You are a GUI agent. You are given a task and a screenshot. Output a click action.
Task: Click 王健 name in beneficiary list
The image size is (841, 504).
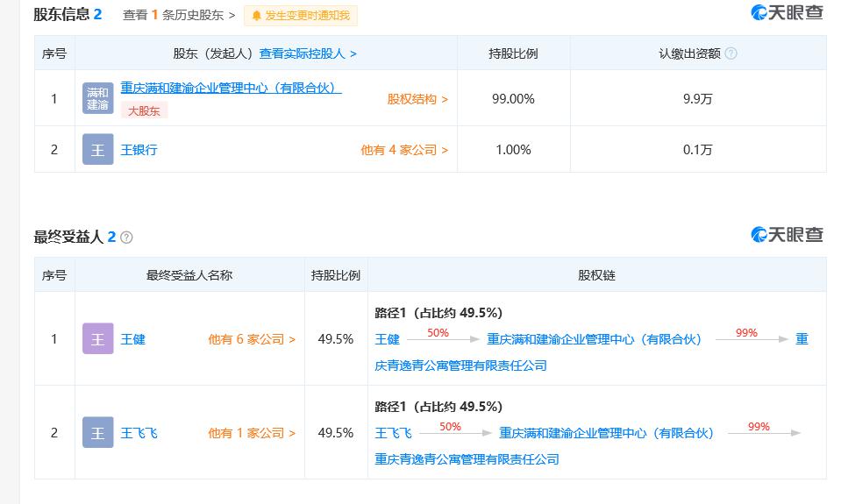(x=132, y=339)
